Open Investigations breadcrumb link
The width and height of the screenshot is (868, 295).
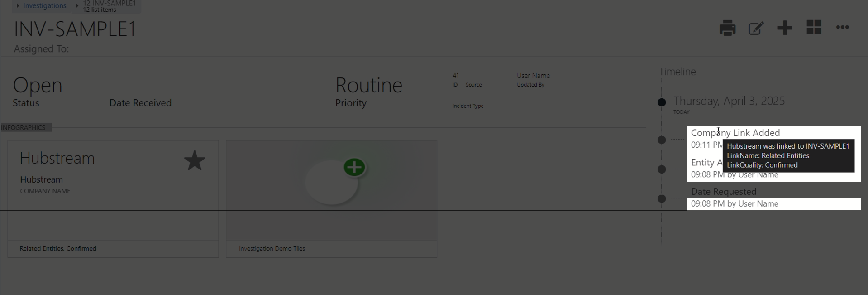45,5
